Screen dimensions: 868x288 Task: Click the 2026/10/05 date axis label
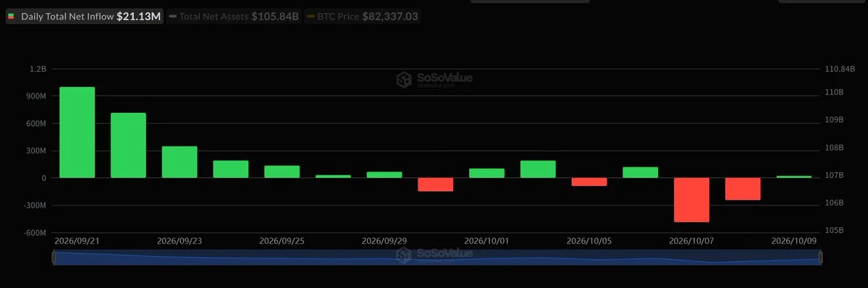[589, 242]
